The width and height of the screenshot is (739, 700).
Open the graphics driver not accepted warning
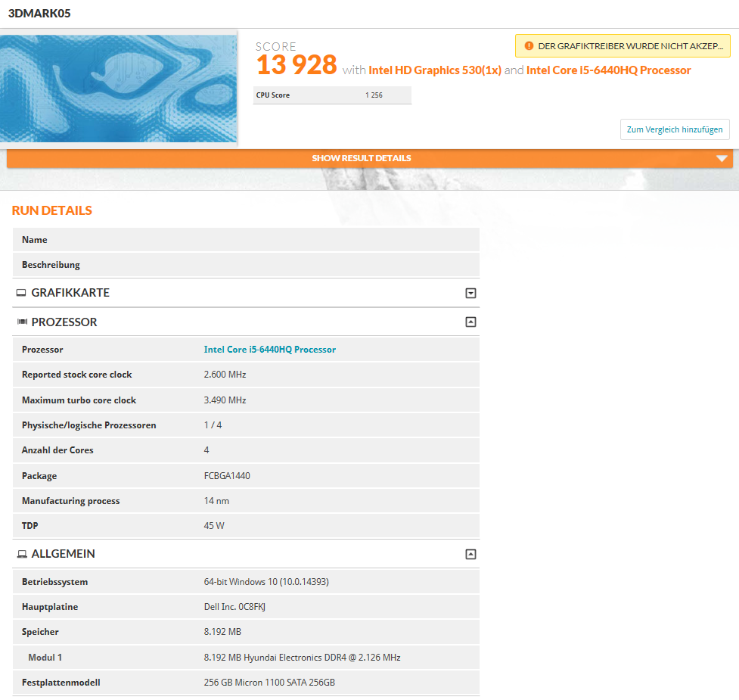(622, 45)
